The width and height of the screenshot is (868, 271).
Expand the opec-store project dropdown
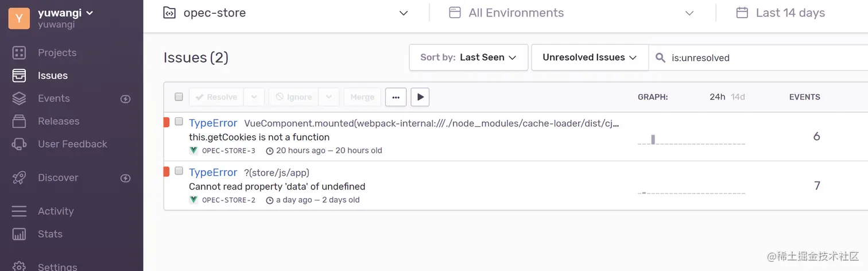[x=403, y=13]
